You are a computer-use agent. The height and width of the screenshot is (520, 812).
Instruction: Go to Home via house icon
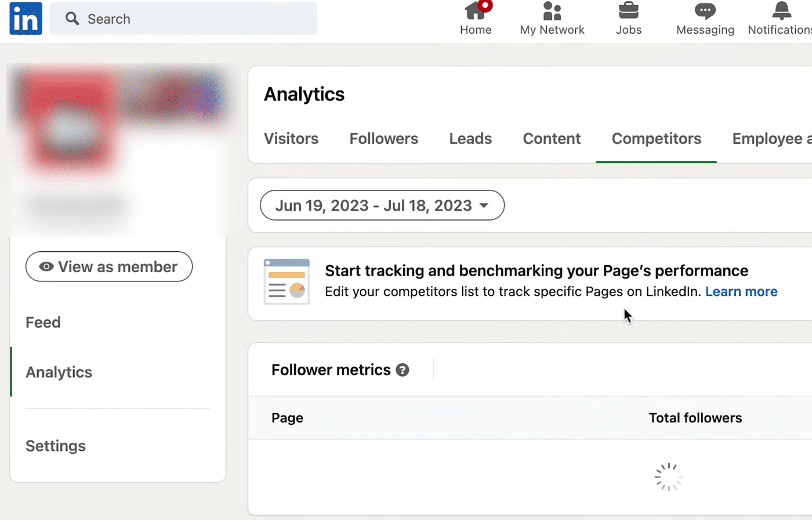(476, 10)
